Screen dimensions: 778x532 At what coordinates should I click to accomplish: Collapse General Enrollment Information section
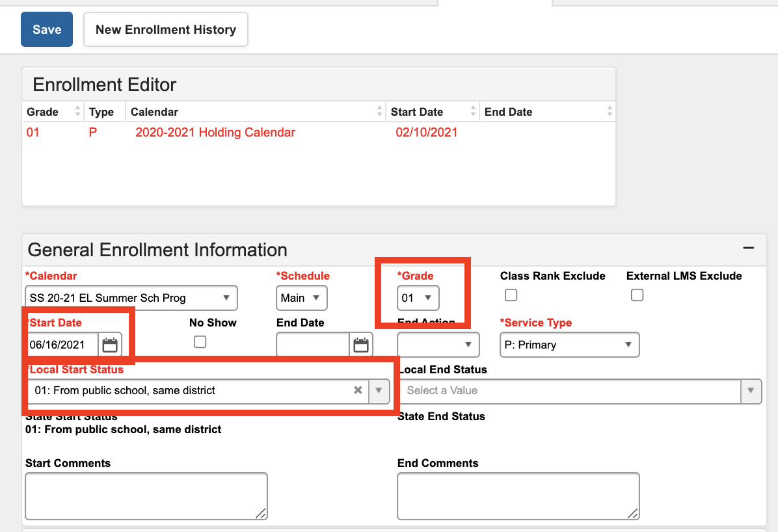[748, 248]
